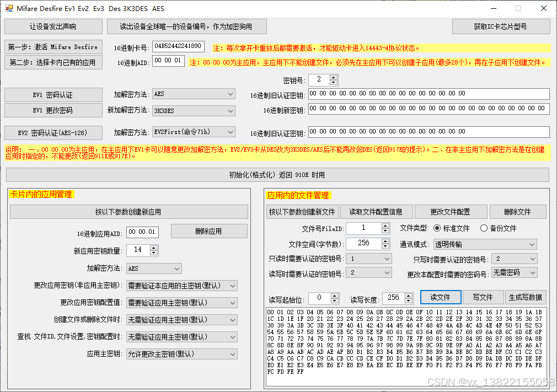The image size is (557, 392).
Task: Focus the 文件空间 256 number field
Action: 364,243
